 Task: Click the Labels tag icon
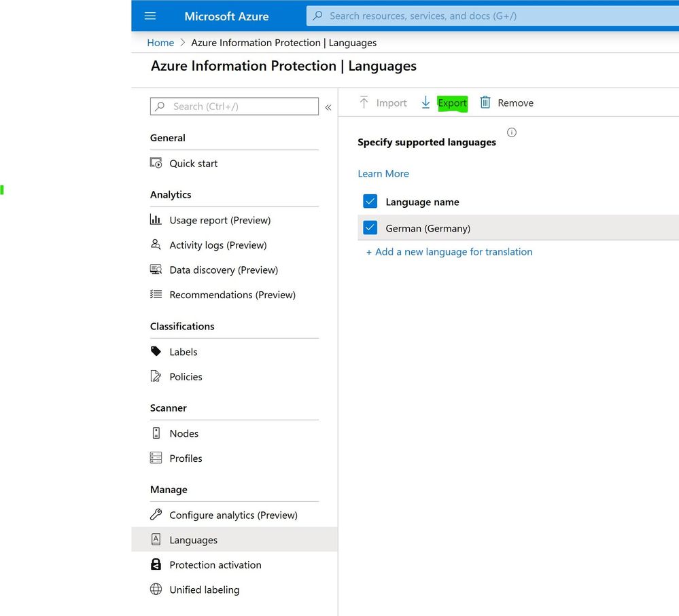click(x=156, y=351)
